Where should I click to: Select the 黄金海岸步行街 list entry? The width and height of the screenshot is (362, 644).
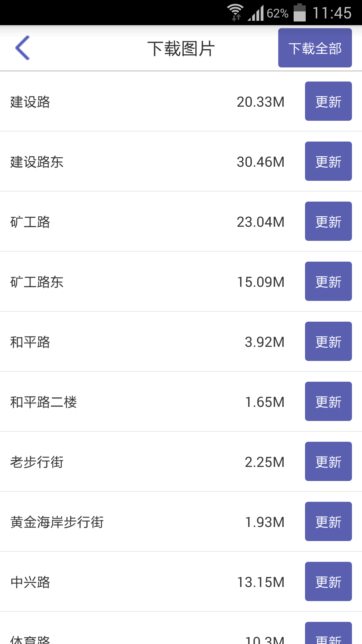[x=57, y=522]
